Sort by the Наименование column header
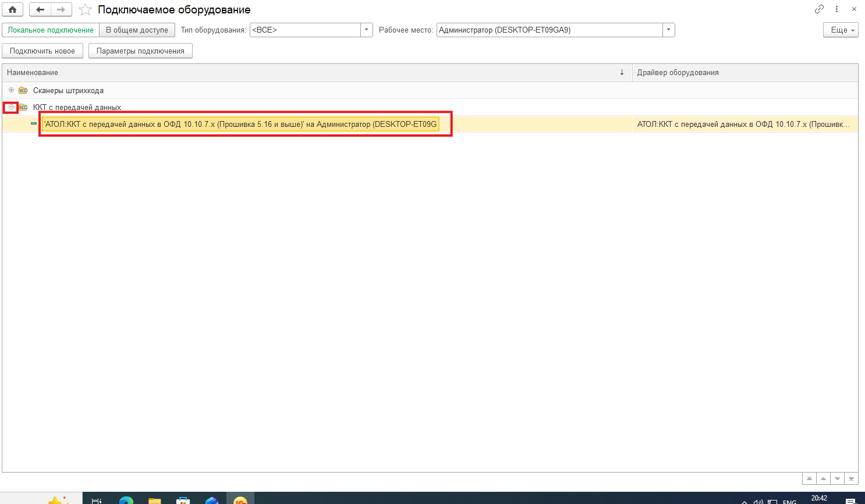This screenshot has width=865, height=504. [x=317, y=72]
